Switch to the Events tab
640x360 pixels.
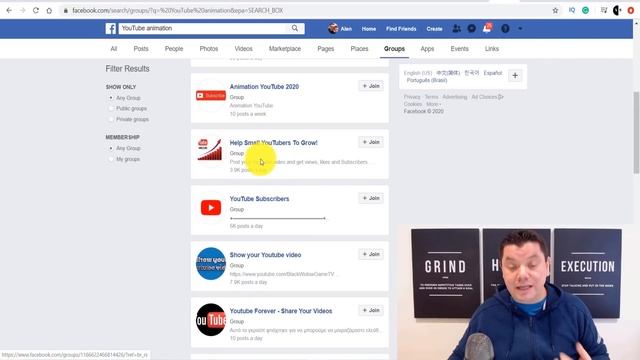tap(460, 49)
